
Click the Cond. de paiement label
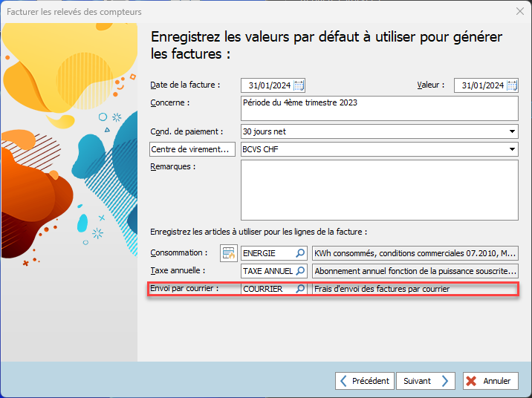pyautogui.click(x=186, y=131)
